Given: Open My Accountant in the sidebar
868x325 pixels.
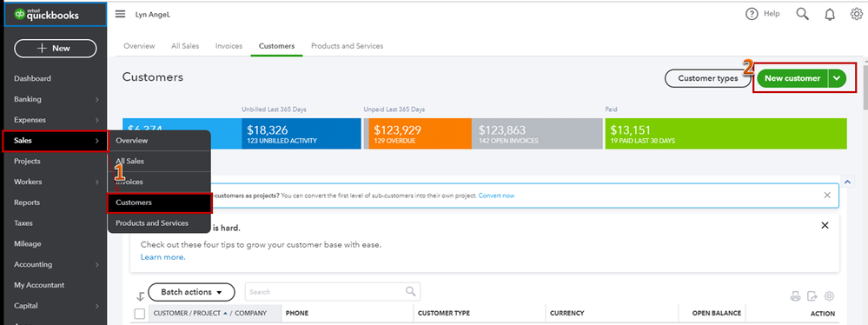Looking at the screenshot, I should [x=39, y=285].
